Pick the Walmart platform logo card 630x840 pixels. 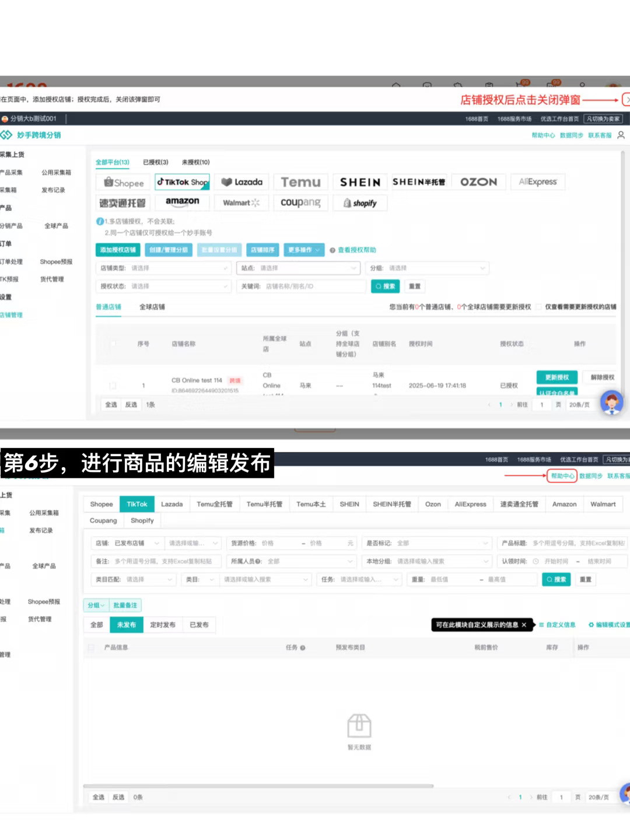[x=242, y=202]
